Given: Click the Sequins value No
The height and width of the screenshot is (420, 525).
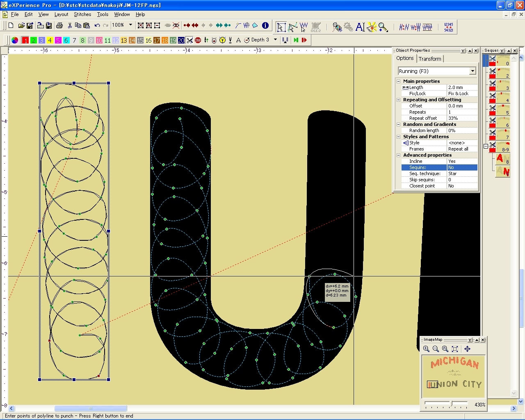Looking at the screenshot, I should 462,167.
